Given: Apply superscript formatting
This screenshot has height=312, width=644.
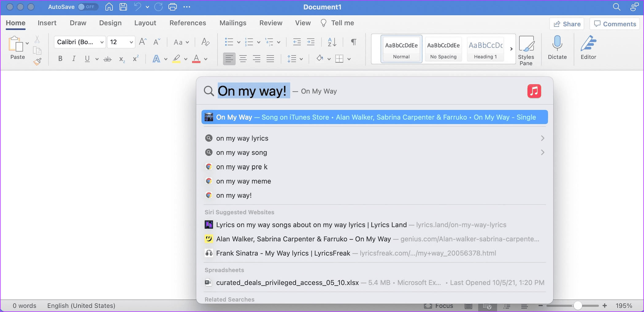Looking at the screenshot, I should click(136, 58).
